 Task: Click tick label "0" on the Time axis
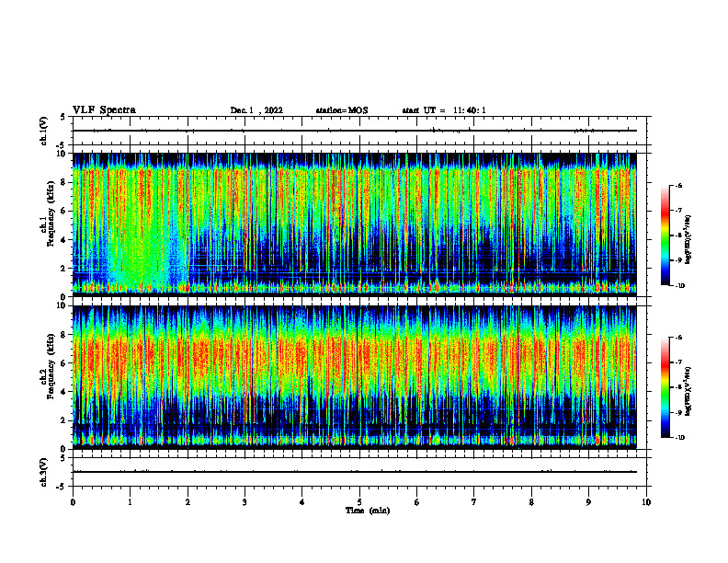pyautogui.click(x=73, y=502)
